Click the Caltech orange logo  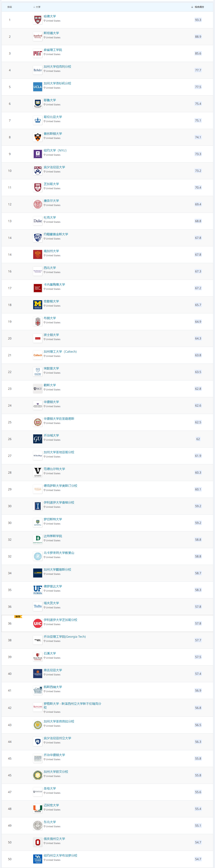(x=37, y=355)
